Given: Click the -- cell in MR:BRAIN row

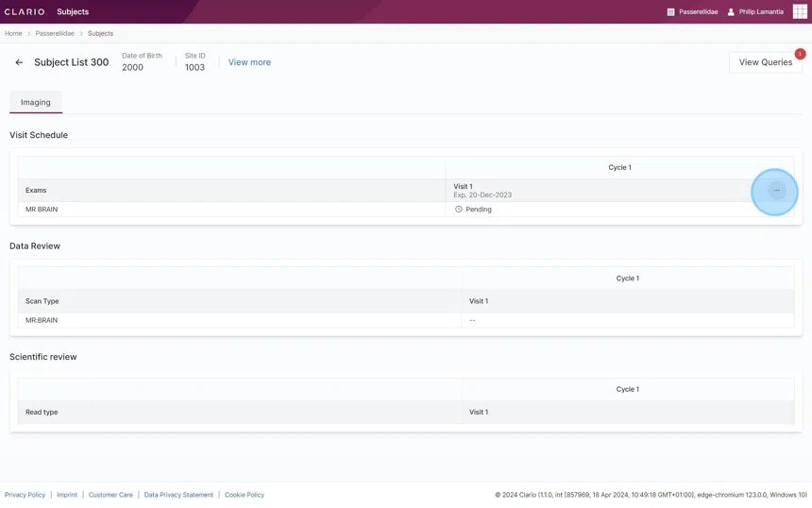Looking at the screenshot, I should [472, 320].
